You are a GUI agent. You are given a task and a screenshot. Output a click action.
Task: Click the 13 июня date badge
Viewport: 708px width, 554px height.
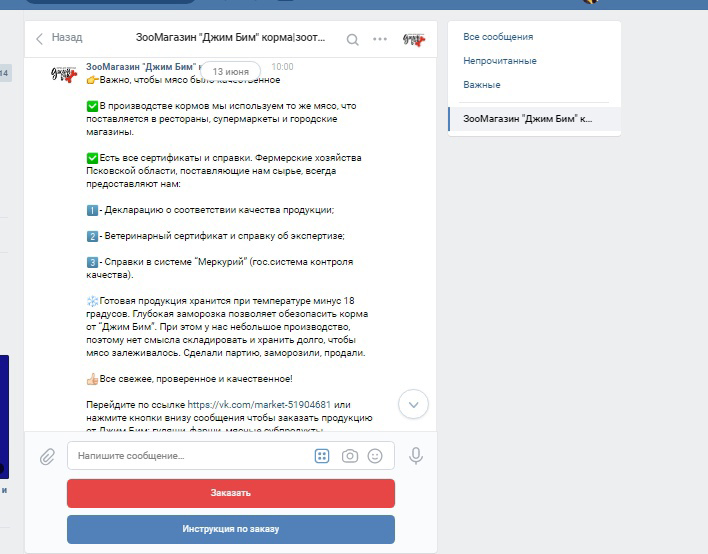230,72
